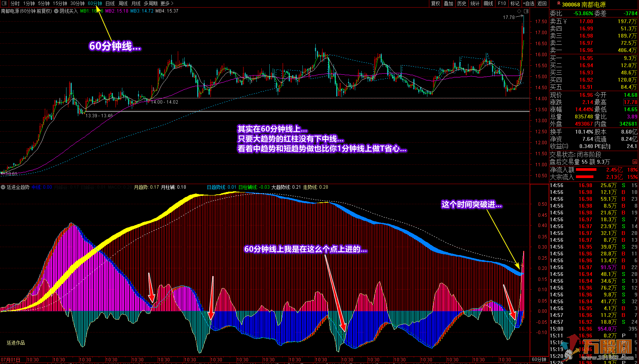Select the 60分钟 period
This screenshot has height=364, width=639.
(x=95, y=3)
